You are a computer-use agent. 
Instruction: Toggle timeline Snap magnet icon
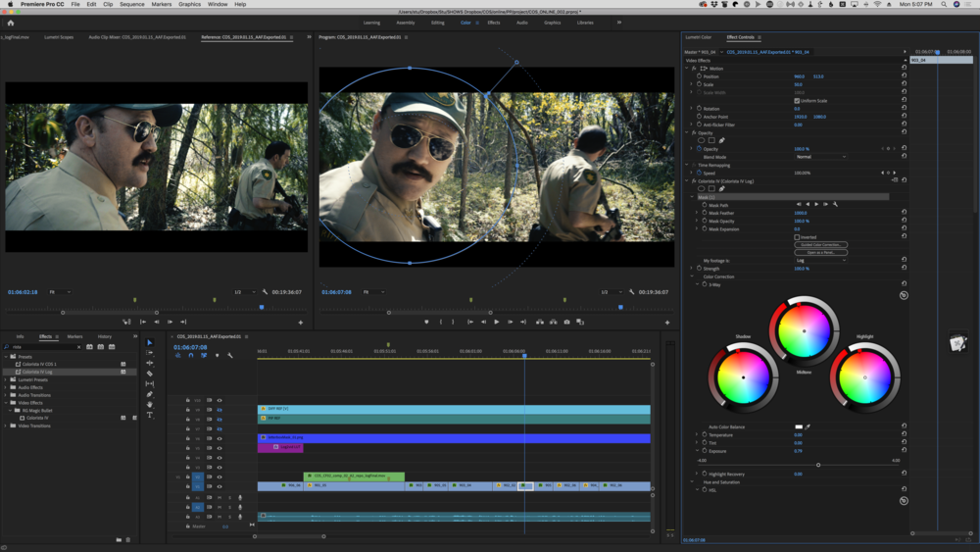pyautogui.click(x=191, y=355)
